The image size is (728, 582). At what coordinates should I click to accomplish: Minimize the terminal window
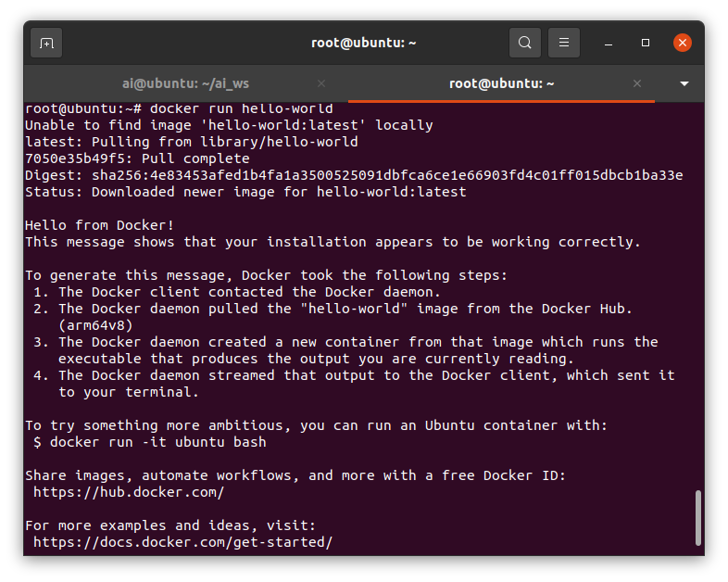point(609,43)
